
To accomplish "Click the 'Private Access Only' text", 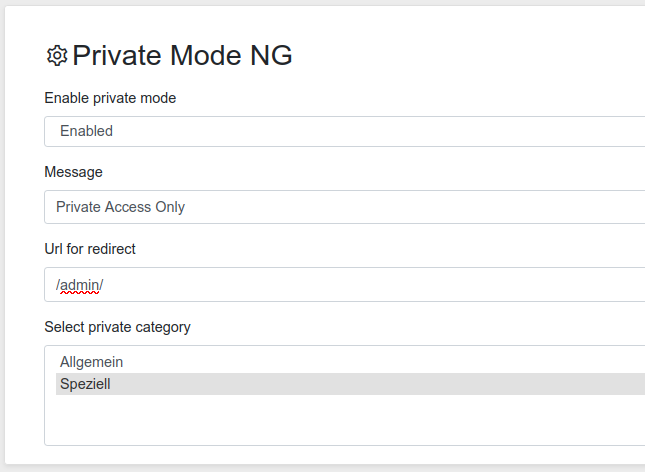I will [120, 207].
